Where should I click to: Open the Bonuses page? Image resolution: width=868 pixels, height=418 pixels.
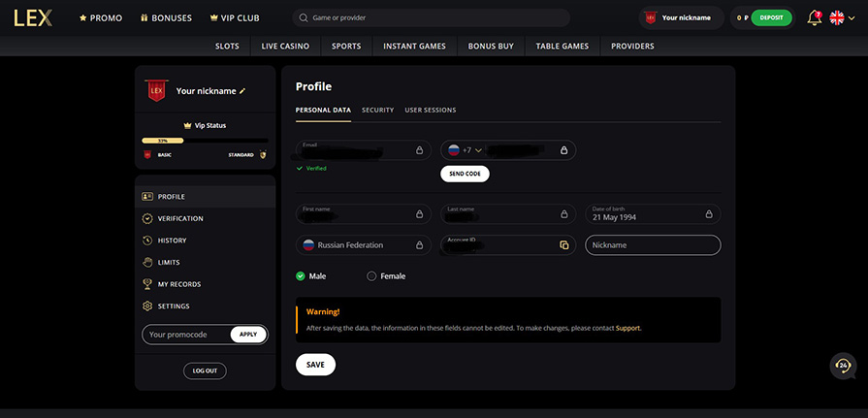(166, 17)
